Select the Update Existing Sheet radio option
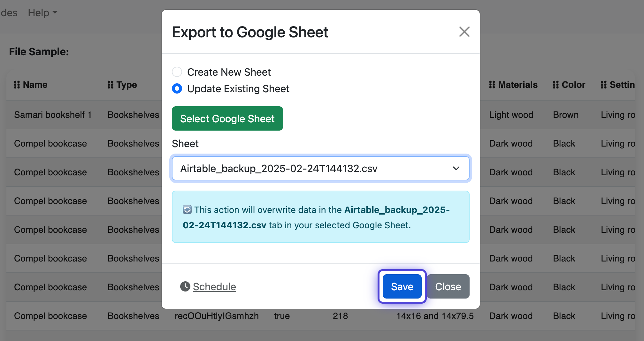 (177, 88)
